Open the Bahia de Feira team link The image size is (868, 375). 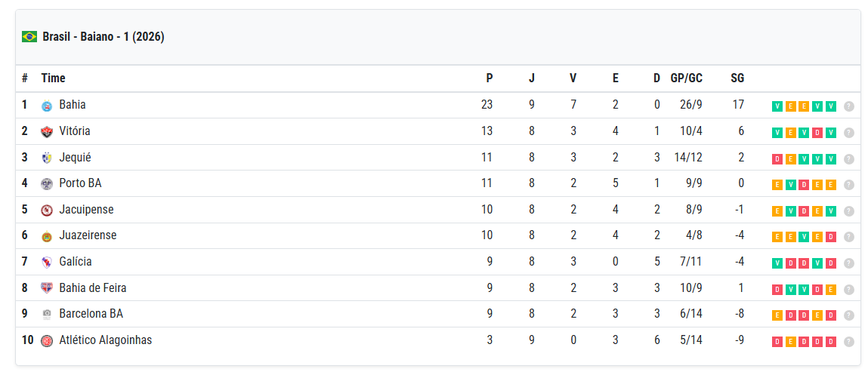point(93,287)
